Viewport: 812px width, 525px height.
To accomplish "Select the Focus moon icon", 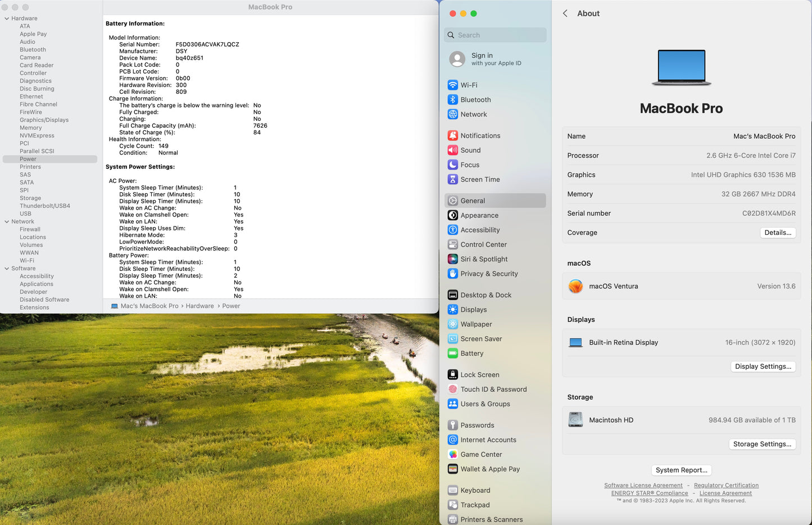I will (x=453, y=165).
